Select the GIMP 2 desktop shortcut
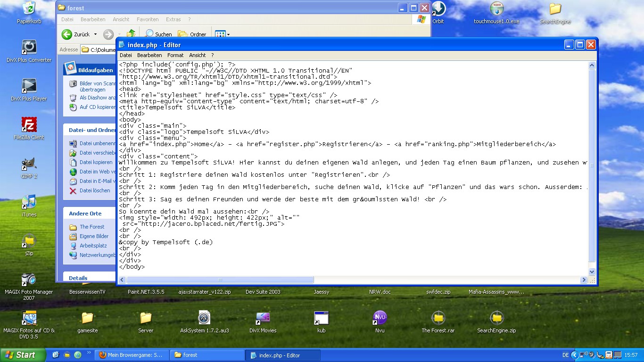This screenshot has width=644, height=362. [29, 164]
